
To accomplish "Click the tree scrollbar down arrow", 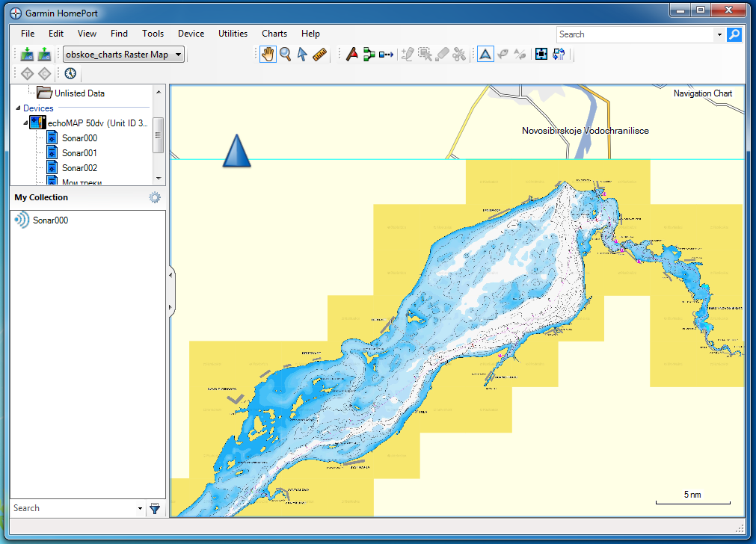I will [x=159, y=179].
